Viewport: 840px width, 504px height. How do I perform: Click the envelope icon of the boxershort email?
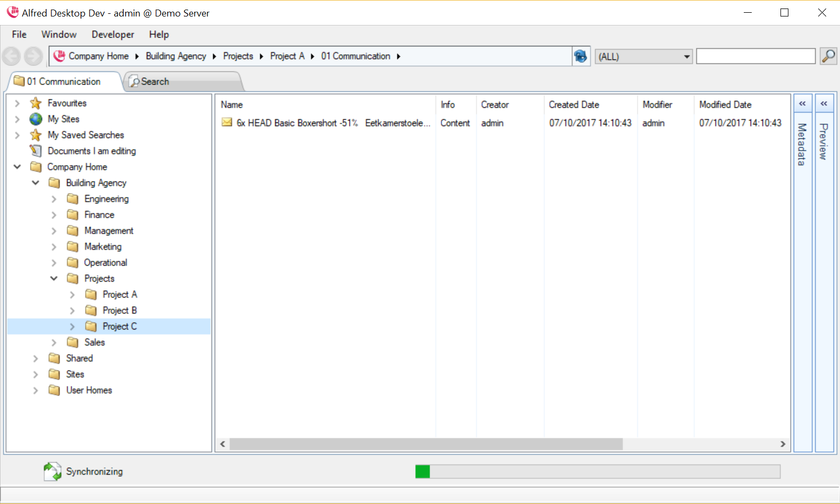[227, 123]
